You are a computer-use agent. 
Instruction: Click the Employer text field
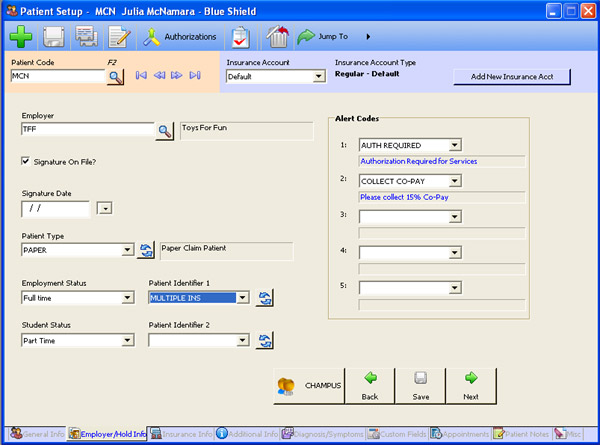(x=85, y=130)
